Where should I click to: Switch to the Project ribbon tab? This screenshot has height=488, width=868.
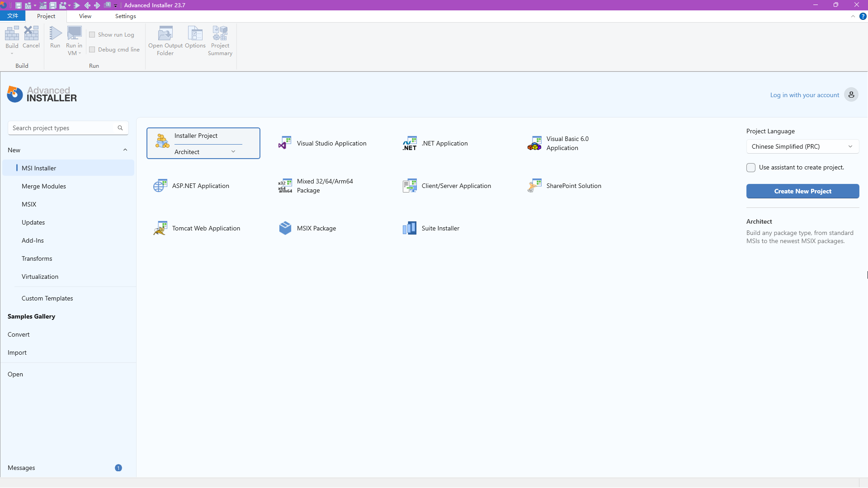pyautogui.click(x=46, y=16)
